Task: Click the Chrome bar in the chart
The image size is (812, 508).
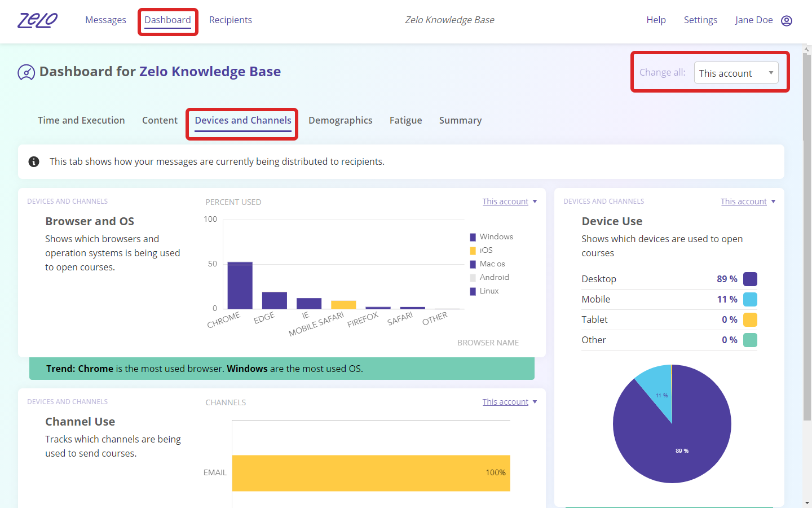Action: coord(240,286)
